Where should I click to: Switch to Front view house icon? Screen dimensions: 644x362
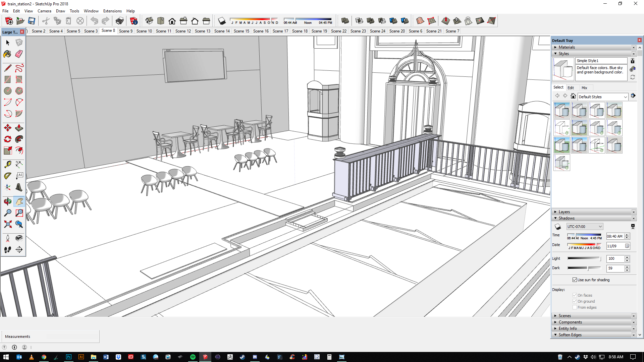coord(172,21)
